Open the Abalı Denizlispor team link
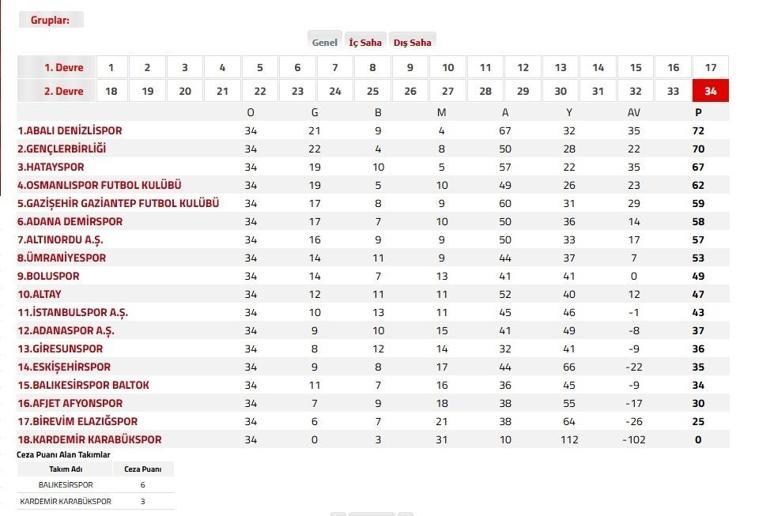Viewport: 770px width, 516px height. pos(70,131)
